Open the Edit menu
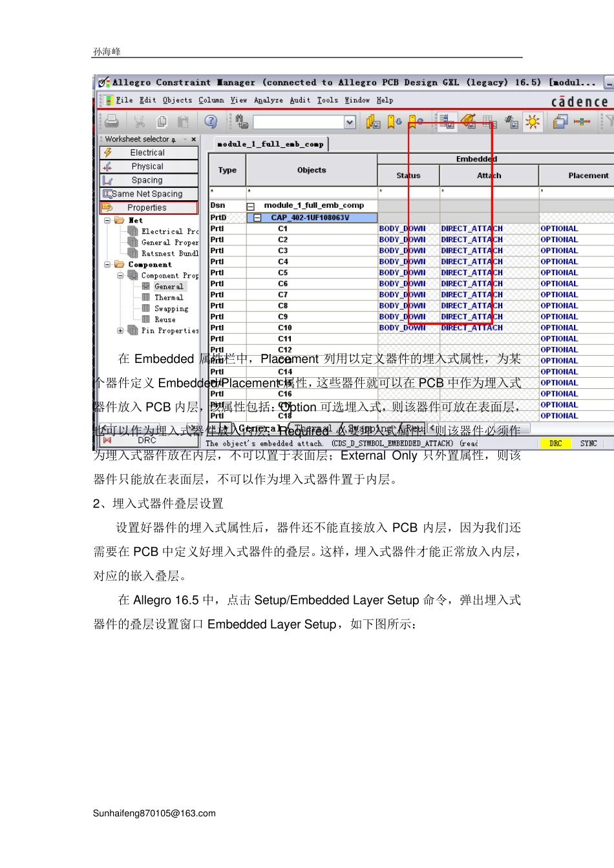The height and width of the screenshot is (868, 614). tap(147, 100)
